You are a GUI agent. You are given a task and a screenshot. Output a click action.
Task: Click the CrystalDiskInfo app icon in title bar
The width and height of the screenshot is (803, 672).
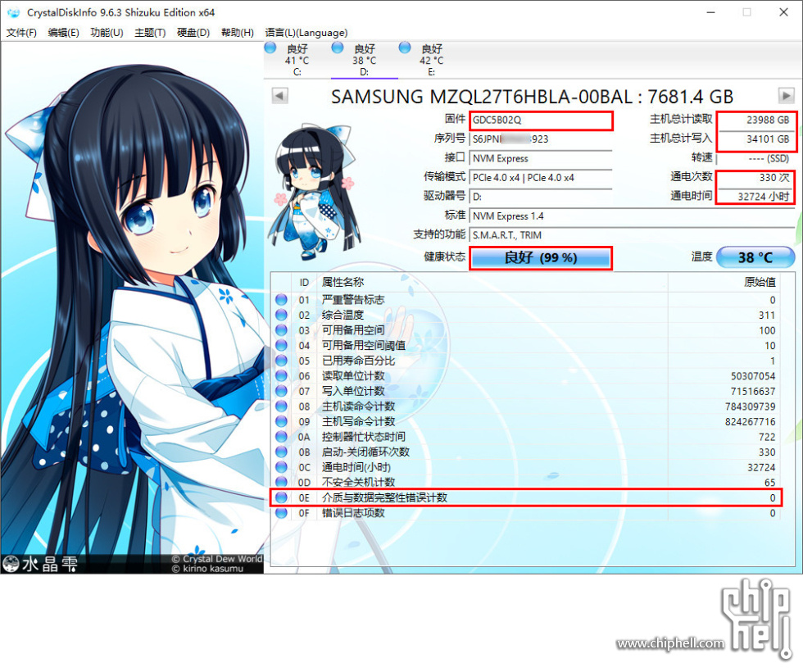[14, 12]
